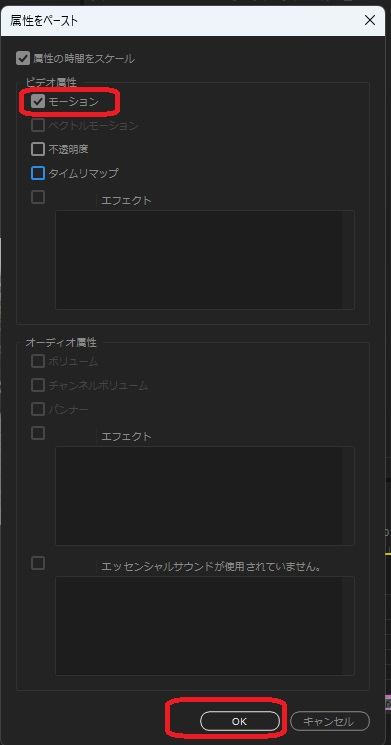Viewport: 391px width, 745px height.
Task: Click the video effects list scrollbar
Action: (x=348, y=260)
